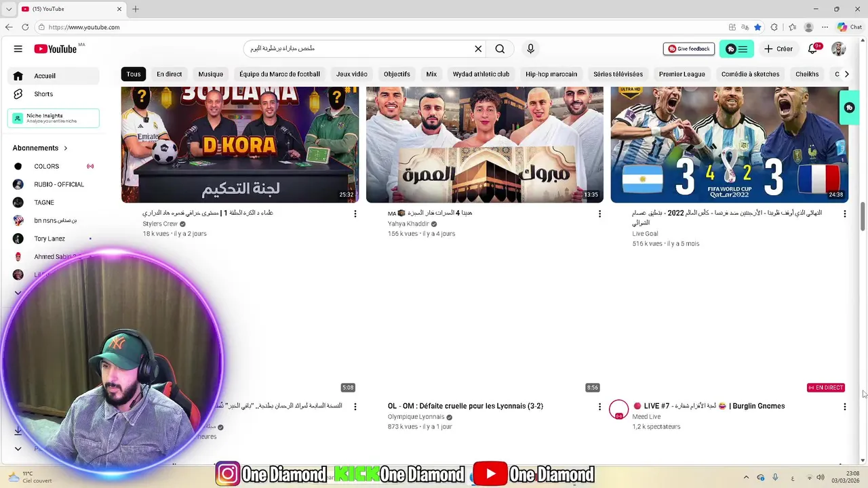The height and width of the screenshot is (488, 868).
Task: Open the Meed Live channel avatar
Action: 618,409
